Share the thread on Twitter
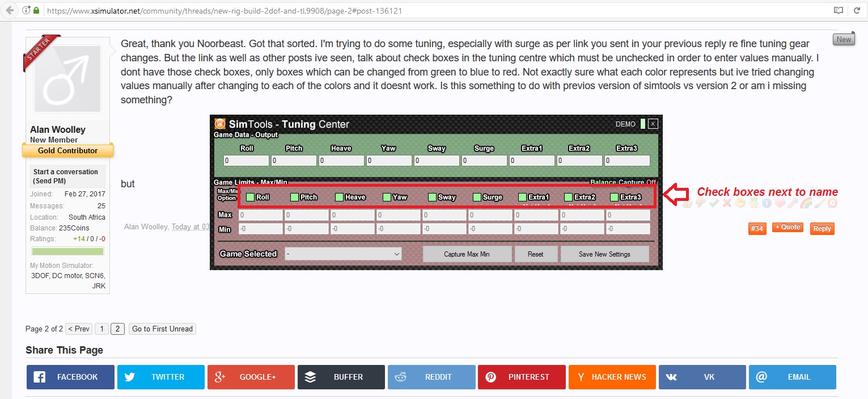Image resolution: width=868 pixels, height=399 pixels. pos(161,377)
